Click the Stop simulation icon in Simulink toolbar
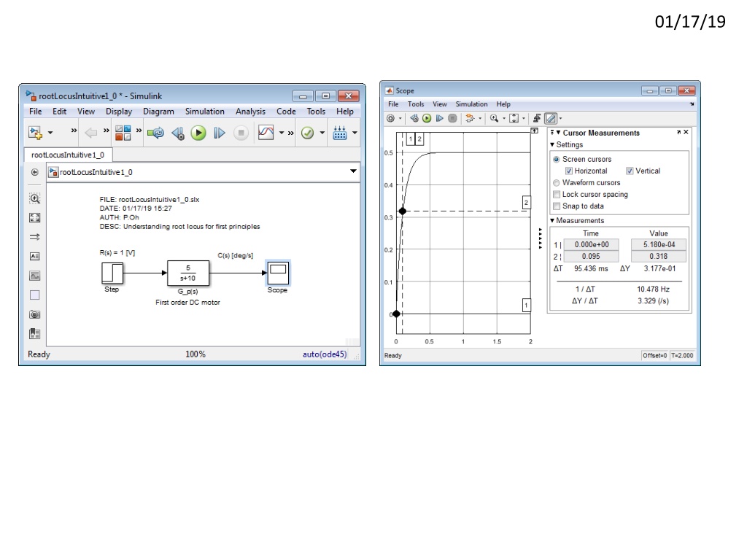 [241, 133]
